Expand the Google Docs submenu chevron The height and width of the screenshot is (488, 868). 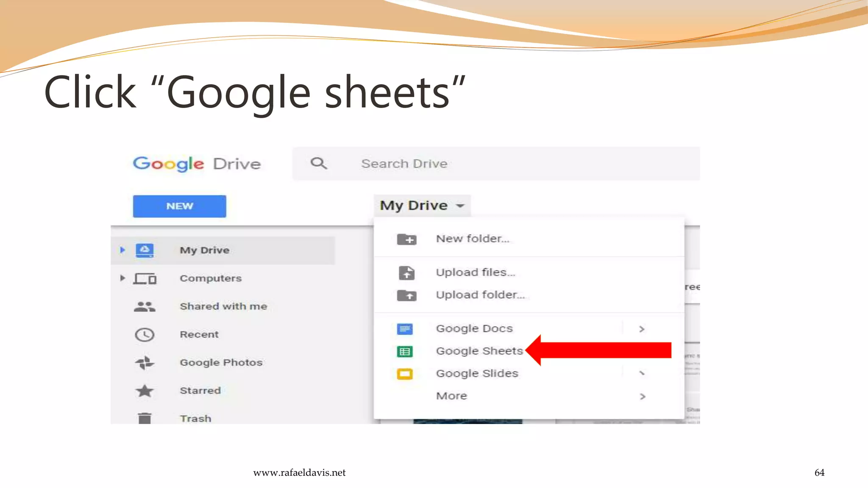pyautogui.click(x=642, y=329)
